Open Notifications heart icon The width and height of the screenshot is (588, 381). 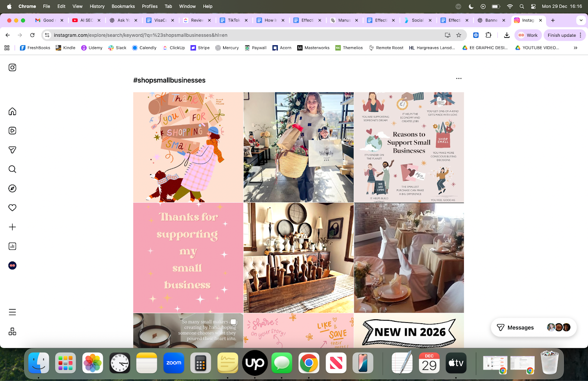point(12,208)
